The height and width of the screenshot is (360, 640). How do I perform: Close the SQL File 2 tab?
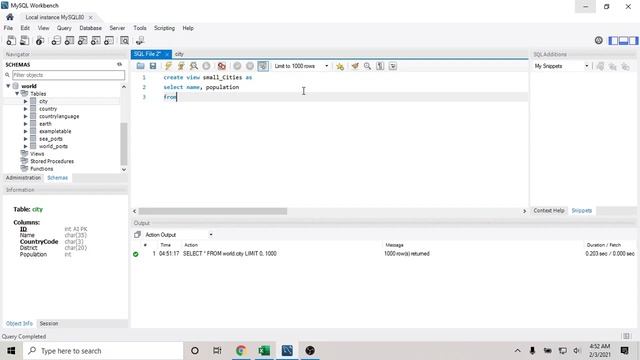point(167,54)
